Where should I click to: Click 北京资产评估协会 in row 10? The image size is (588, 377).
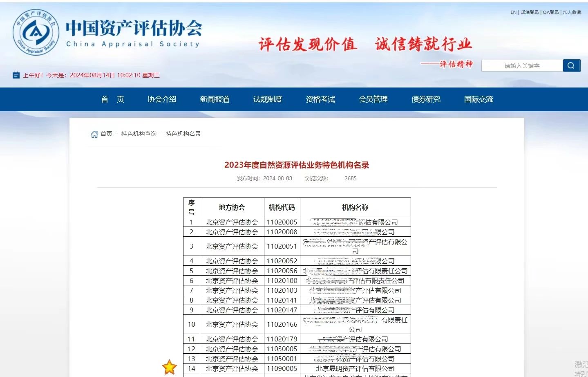pos(232,324)
